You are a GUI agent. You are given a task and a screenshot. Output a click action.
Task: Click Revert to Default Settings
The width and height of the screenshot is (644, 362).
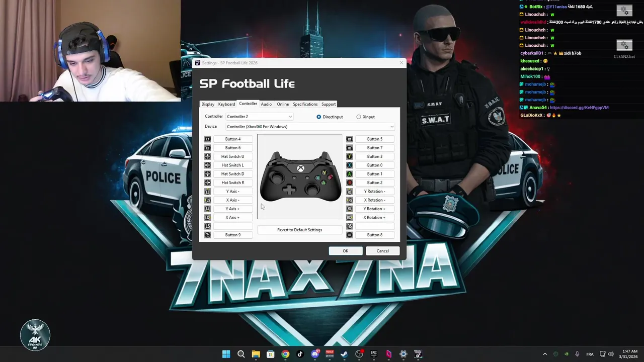click(299, 230)
